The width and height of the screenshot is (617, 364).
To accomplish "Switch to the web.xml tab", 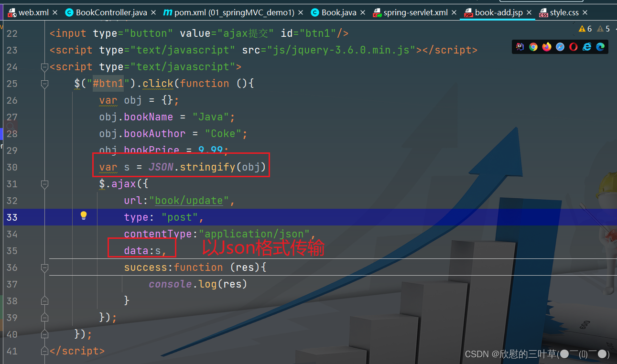I will (x=33, y=12).
